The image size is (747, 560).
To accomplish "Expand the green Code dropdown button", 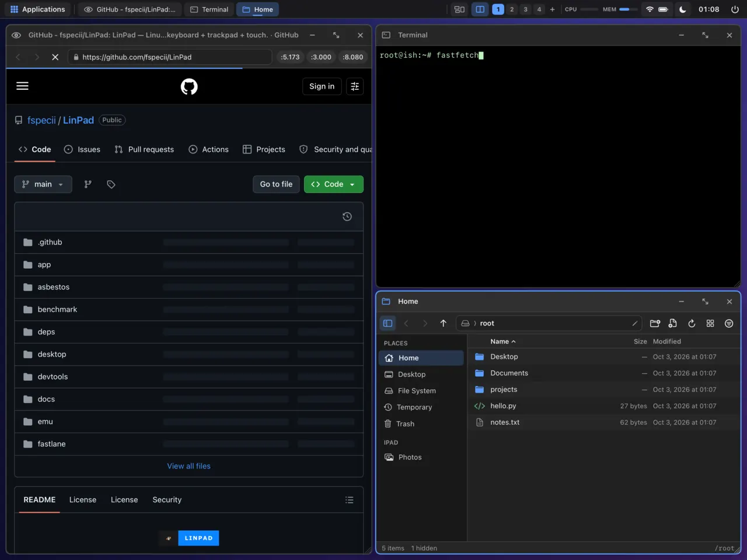I will pos(334,184).
